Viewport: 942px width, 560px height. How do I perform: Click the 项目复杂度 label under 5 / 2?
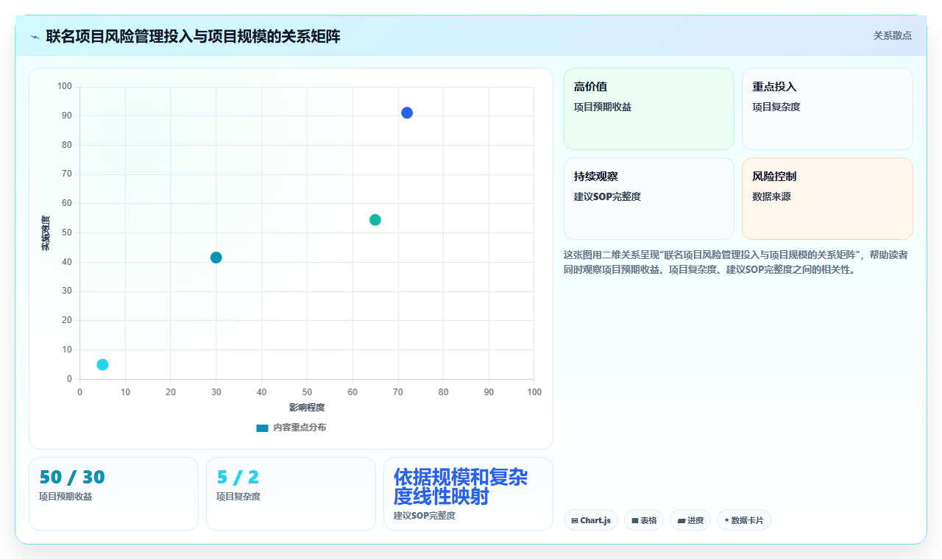pos(238,496)
